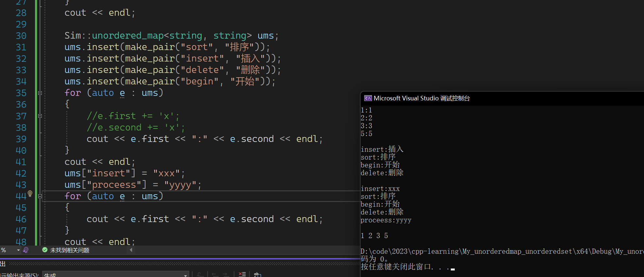Click the "auto" keyword at line 35
Viewport: 644px width, 277px height.
(x=103, y=93)
